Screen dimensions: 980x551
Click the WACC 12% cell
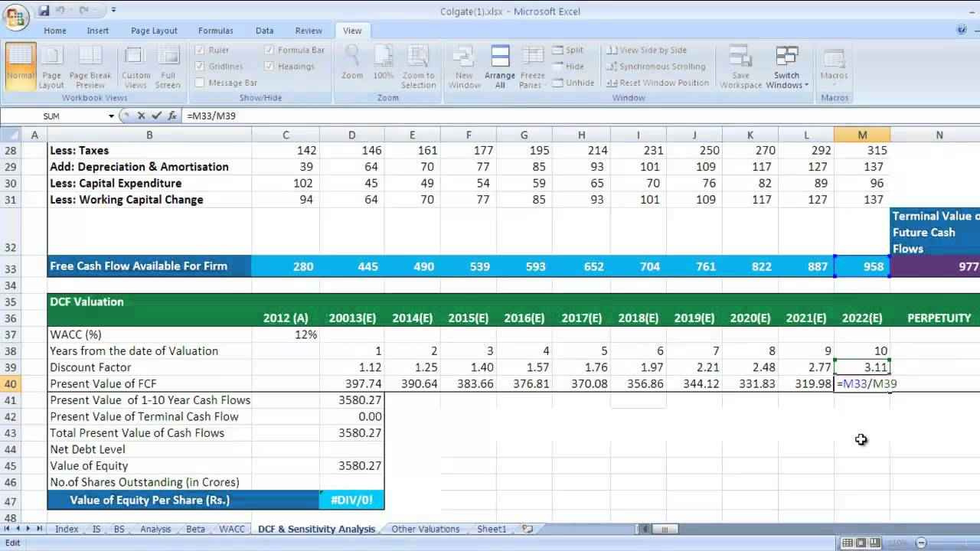pos(286,334)
